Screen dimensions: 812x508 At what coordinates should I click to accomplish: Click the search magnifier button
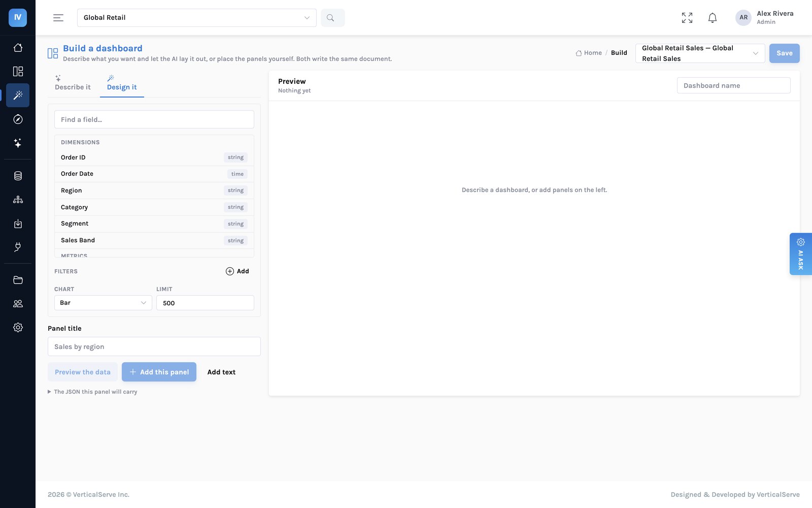pos(332,18)
